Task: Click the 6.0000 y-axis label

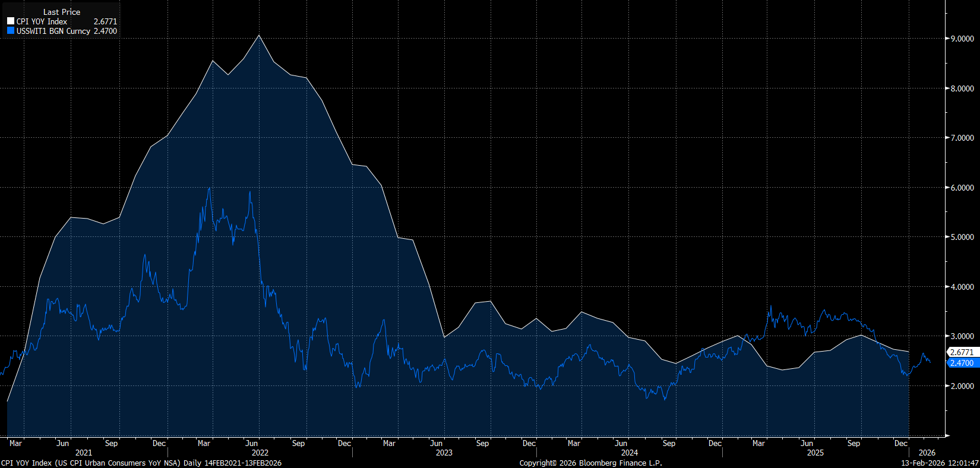Action: (962, 188)
